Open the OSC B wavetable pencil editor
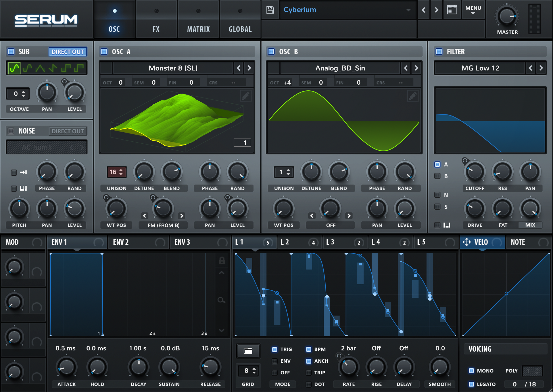 (413, 96)
